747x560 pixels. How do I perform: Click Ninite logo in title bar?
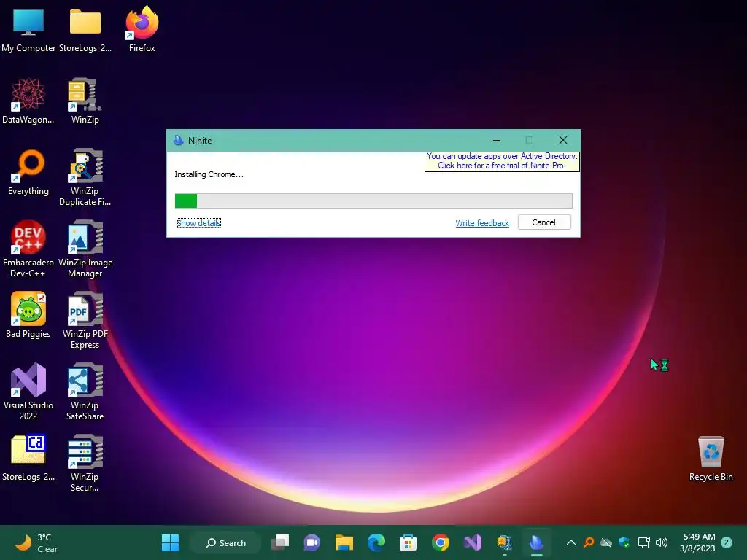tap(179, 141)
